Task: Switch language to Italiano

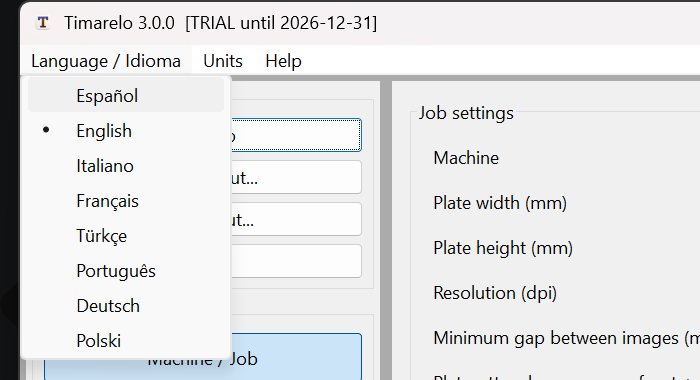Action: click(126, 166)
